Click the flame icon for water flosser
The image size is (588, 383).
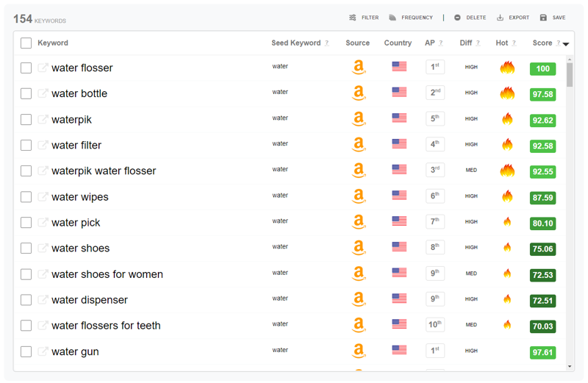click(x=507, y=68)
